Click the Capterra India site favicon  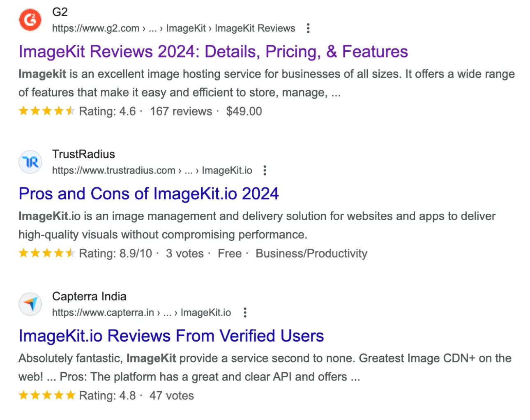point(30,304)
